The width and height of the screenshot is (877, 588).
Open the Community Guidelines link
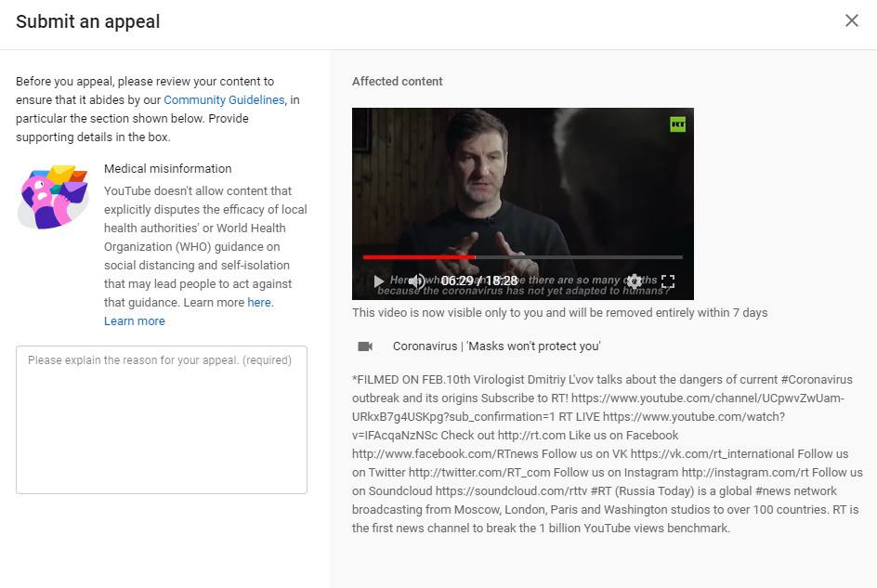(224, 99)
